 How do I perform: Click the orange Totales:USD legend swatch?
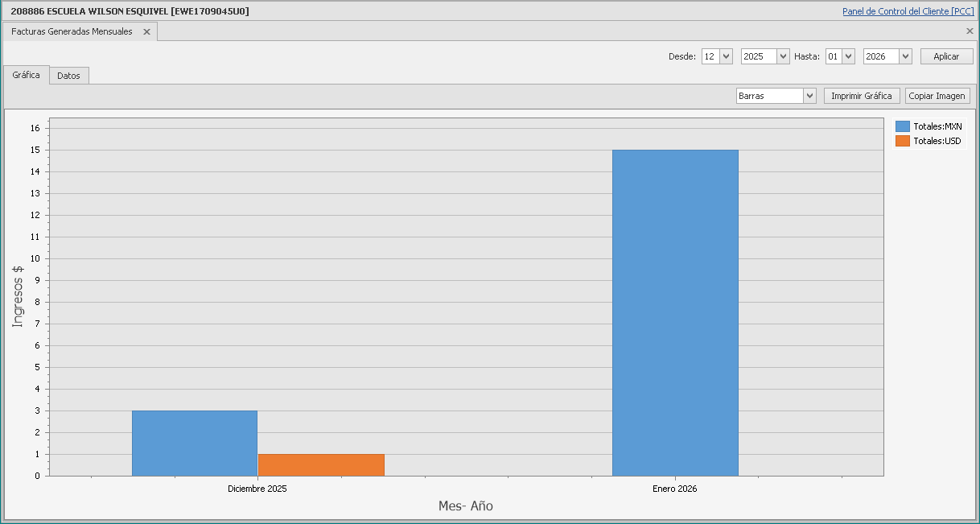tap(903, 141)
